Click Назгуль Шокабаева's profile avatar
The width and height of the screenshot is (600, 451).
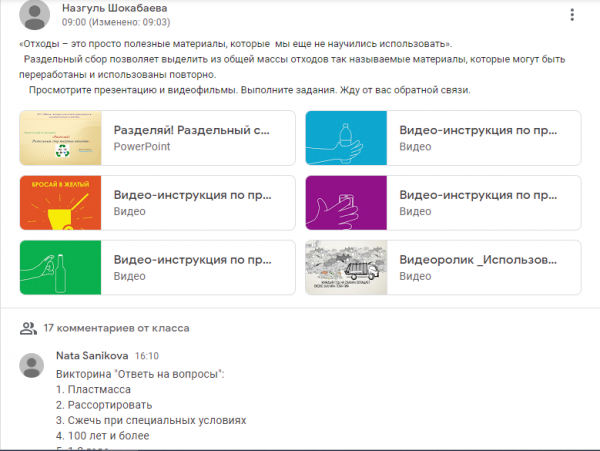click(x=35, y=15)
